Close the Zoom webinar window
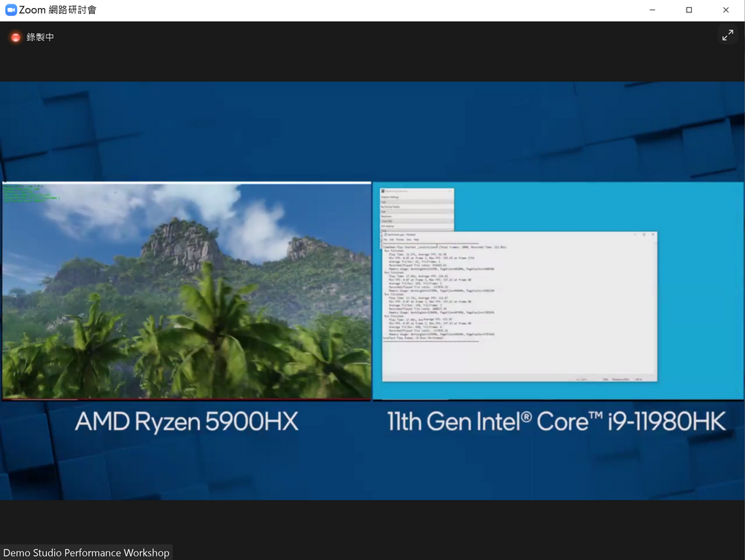The image size is (745, 560). coord(725,10)
